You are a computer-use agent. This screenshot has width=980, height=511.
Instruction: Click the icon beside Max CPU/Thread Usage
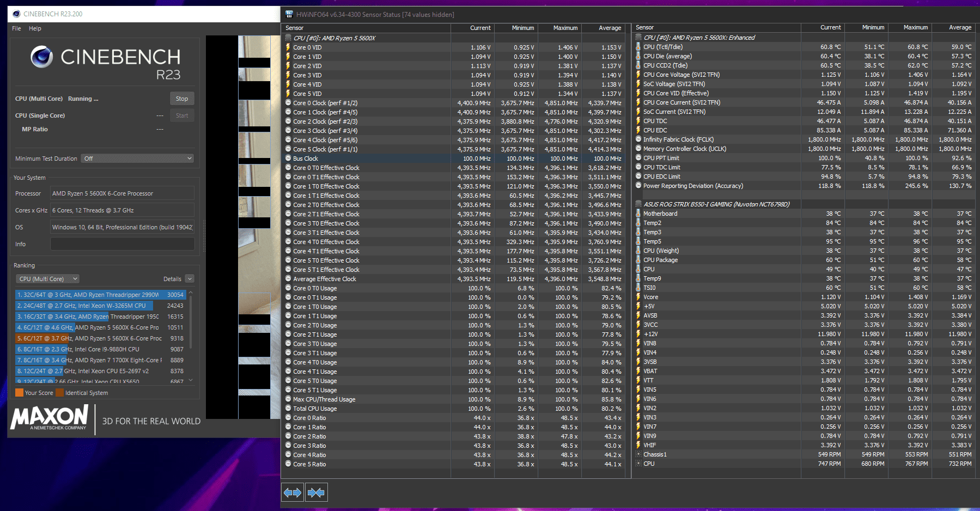[288, 399]
